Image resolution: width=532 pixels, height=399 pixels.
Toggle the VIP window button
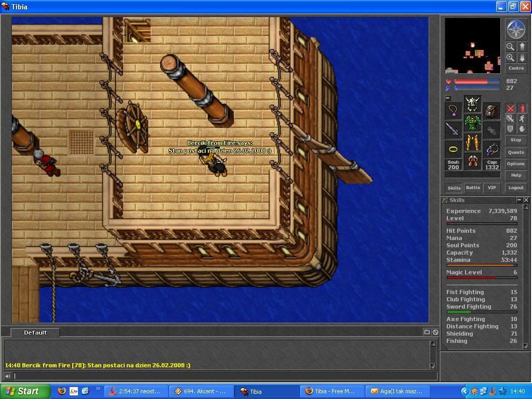(x=491, y=188)
